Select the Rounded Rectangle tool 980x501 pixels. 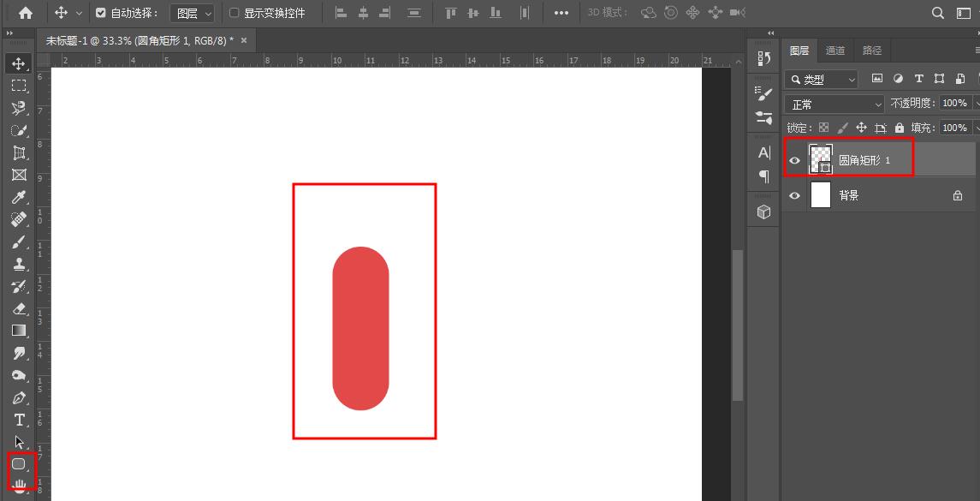19,465
